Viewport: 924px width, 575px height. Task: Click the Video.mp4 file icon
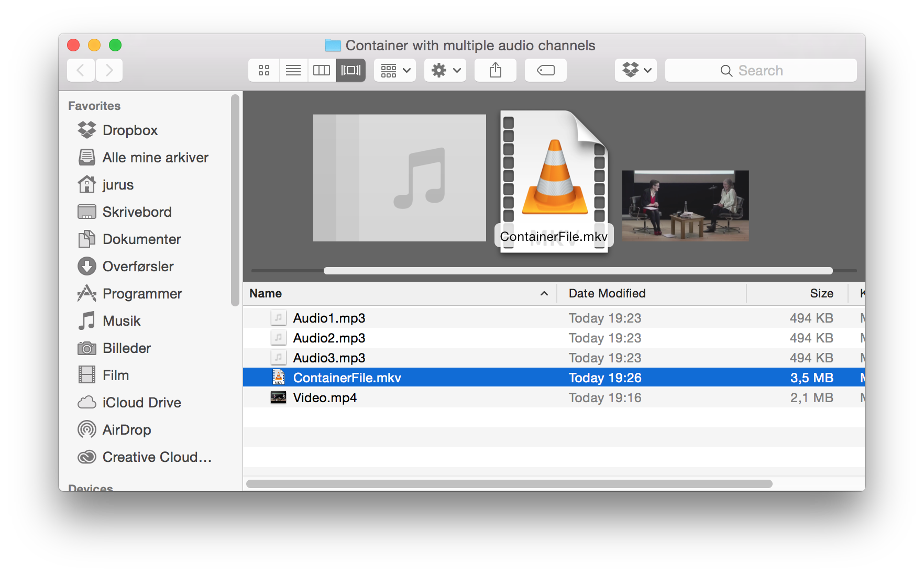pos(278,397)
